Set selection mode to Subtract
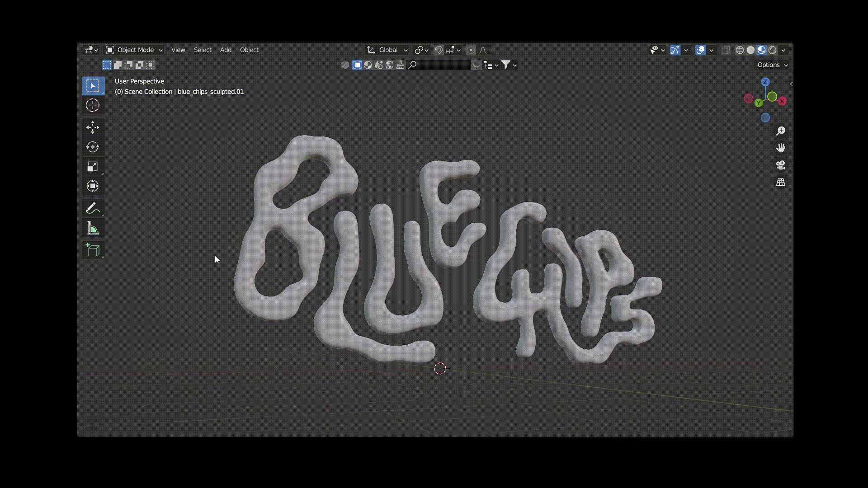 (x=128, y=65)
